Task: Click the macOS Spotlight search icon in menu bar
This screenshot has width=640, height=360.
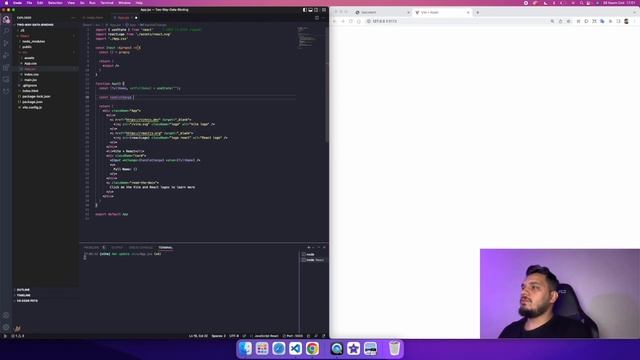Action: pyautogui.click(x=581, y=3)
